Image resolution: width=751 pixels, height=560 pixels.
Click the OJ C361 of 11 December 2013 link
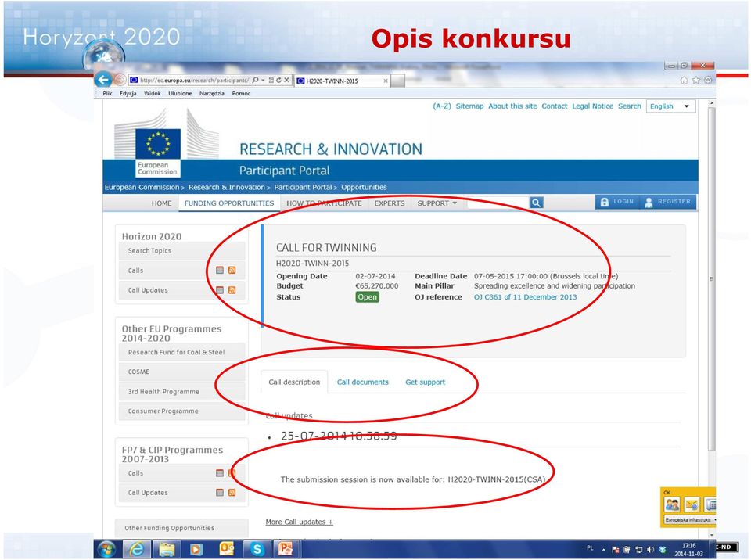(x=526, y=297)
